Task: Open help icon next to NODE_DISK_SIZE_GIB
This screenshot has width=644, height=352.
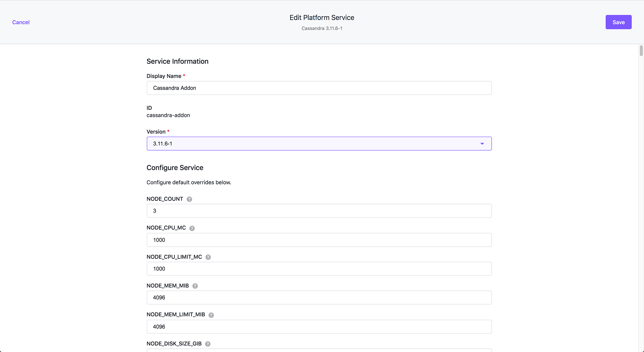Action: [208, 344]
